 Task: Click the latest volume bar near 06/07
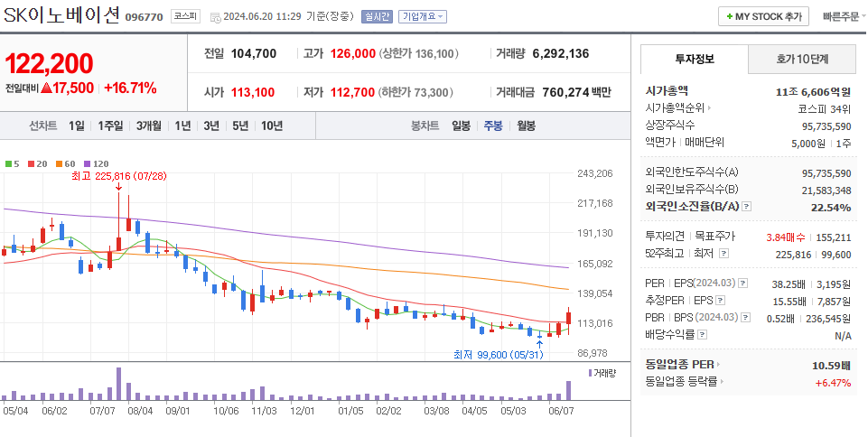click(568, 391)
